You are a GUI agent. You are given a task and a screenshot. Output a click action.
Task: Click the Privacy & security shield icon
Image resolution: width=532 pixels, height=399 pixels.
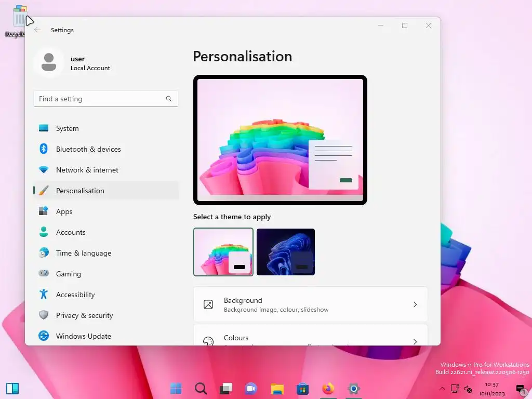click(x=44, y=315)
